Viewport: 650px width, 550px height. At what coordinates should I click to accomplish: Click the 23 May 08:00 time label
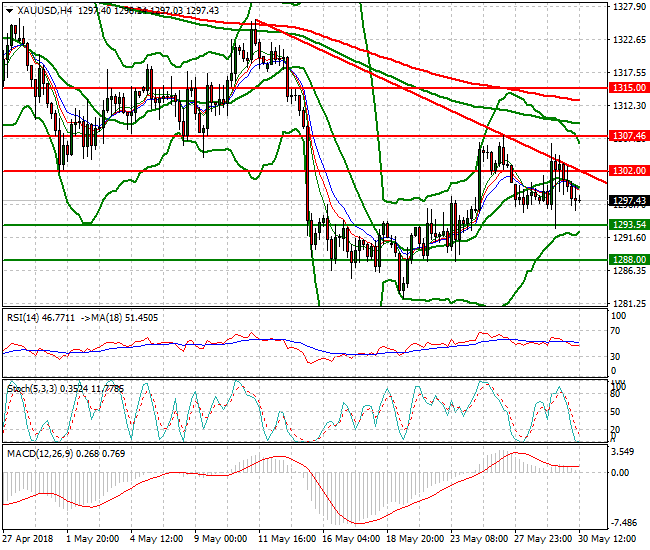coord(479,539)
